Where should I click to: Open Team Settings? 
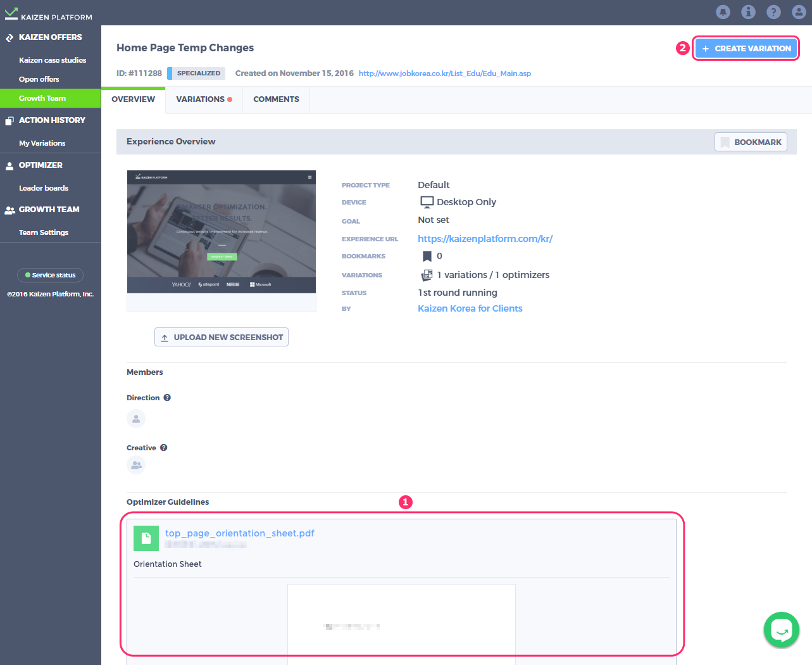[x=44, y=232]
